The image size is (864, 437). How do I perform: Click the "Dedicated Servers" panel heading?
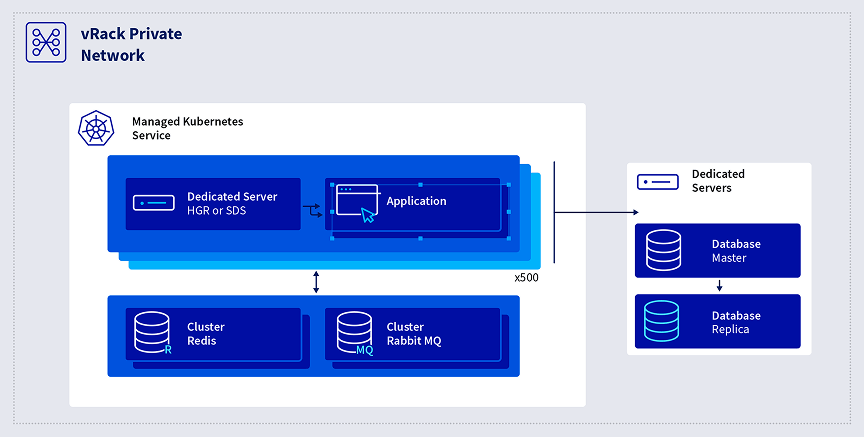point(718,181)
